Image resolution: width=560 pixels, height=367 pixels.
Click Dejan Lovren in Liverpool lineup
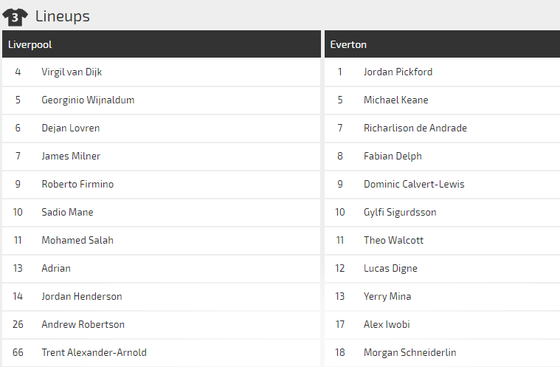[70, 128]
